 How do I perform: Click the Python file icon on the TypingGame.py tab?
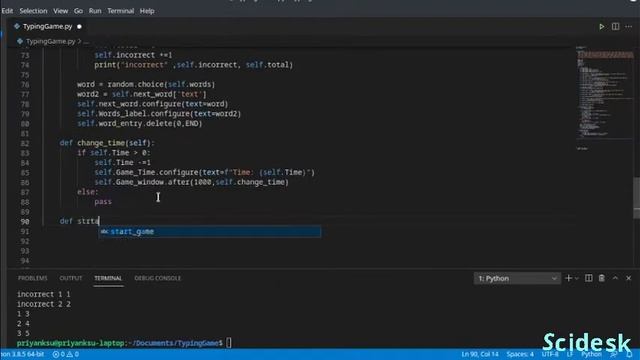tap(17, 26)
